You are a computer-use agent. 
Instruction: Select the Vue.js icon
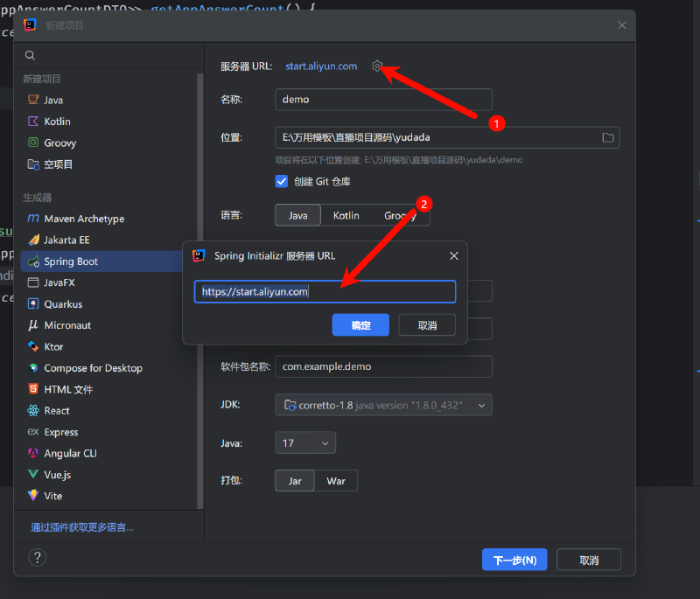click(33, 474)
